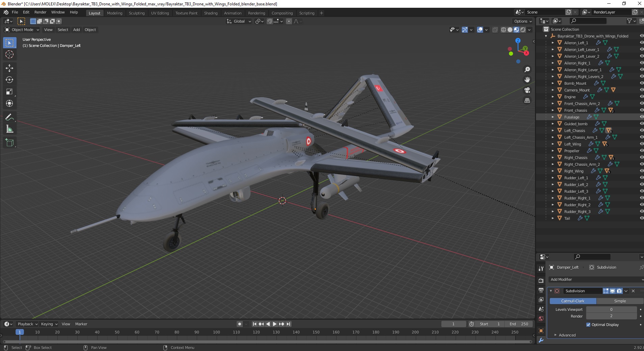Viewport: 644px width, 351px height.
Task: Open the Object properties tab
Action: [541, 331]
